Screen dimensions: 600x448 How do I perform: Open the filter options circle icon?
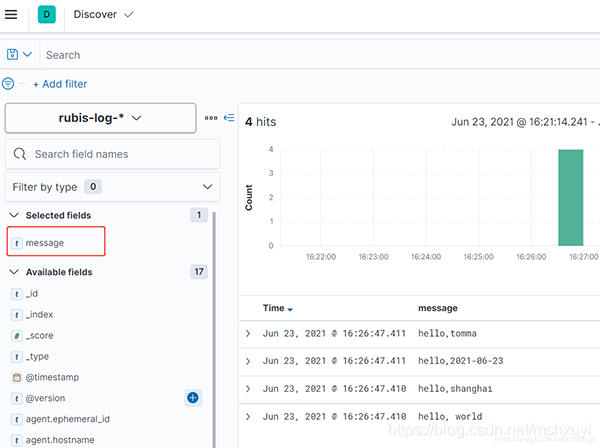pos(8,83)
